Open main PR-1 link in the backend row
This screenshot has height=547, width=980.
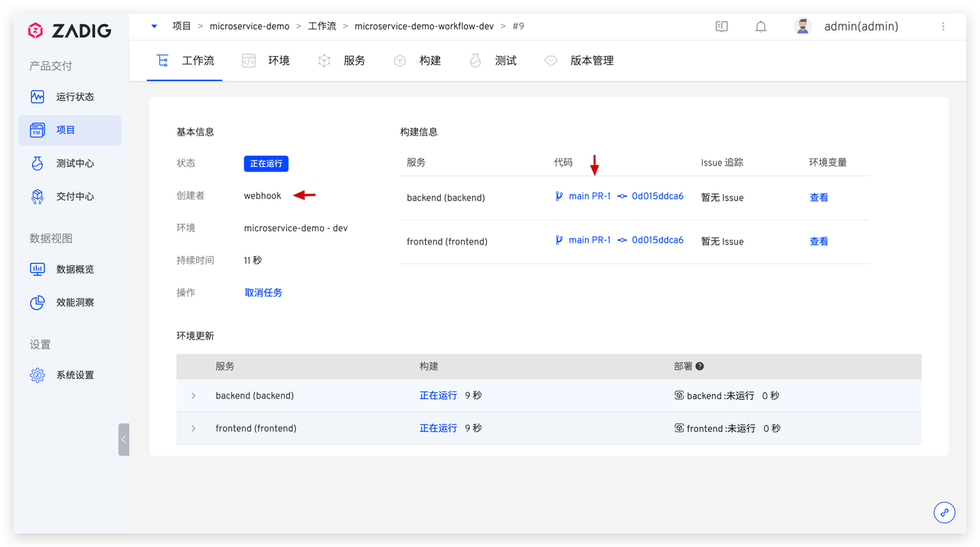coord(590,196)
